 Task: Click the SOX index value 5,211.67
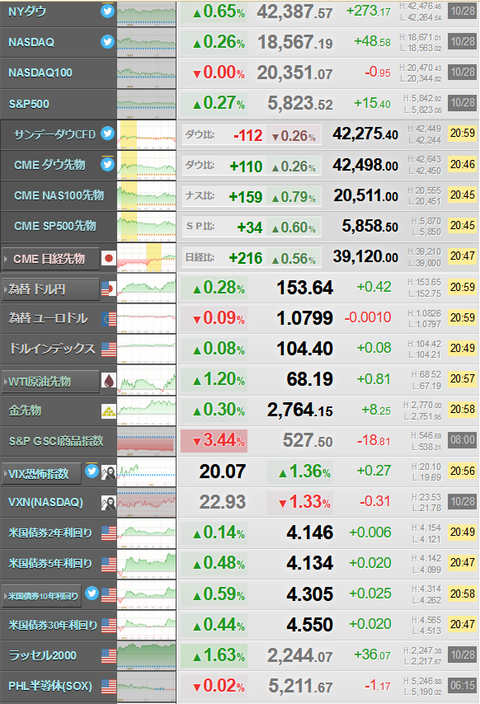[x=300, y=686]
